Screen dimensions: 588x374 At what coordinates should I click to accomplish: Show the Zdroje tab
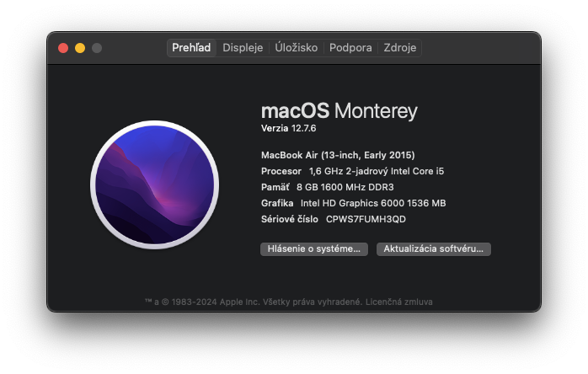click(x=400, y=48)
